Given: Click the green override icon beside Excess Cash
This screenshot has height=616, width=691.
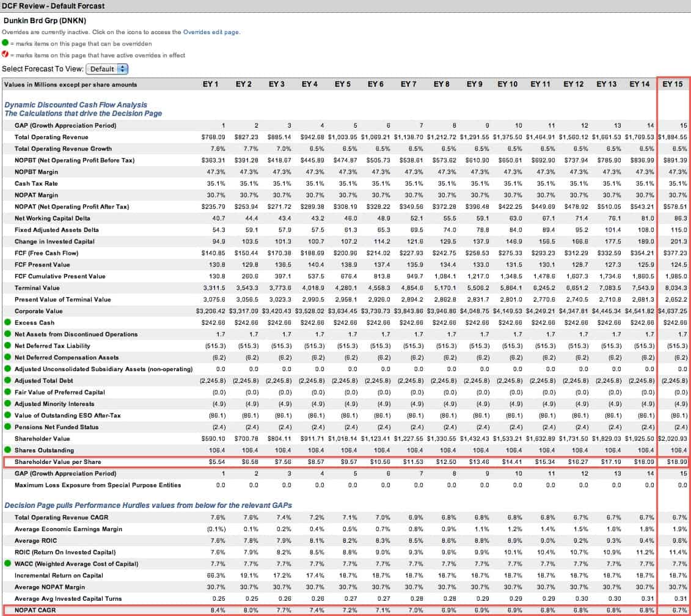Looking at the screenshot, I should [7, 322].
